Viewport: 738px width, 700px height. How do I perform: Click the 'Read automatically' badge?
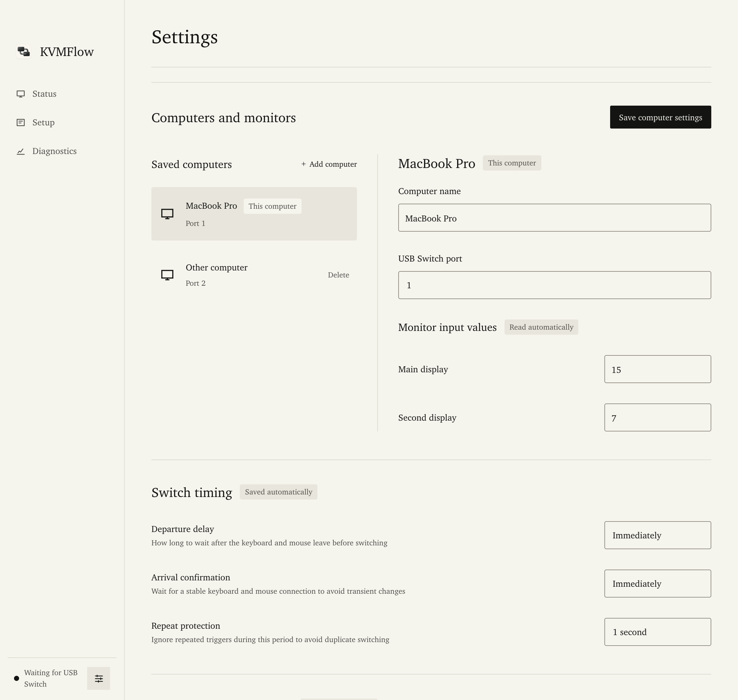click(541, 327)
